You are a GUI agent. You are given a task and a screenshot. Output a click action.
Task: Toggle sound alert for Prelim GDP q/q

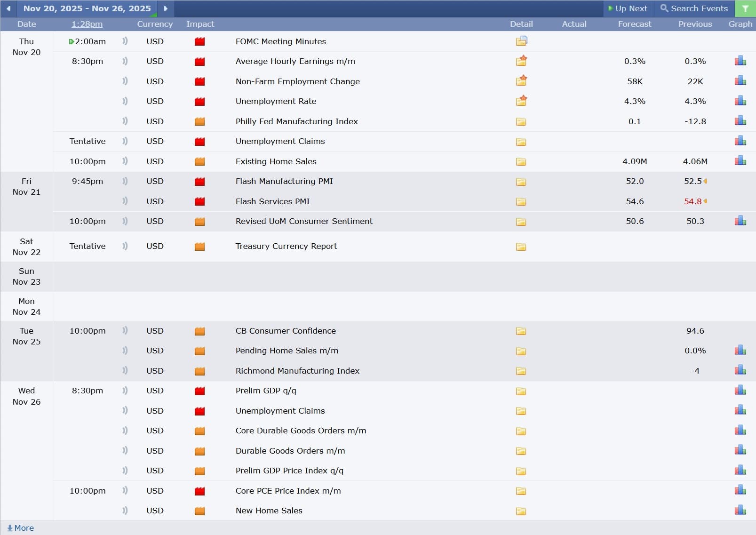tap(125, 391)
